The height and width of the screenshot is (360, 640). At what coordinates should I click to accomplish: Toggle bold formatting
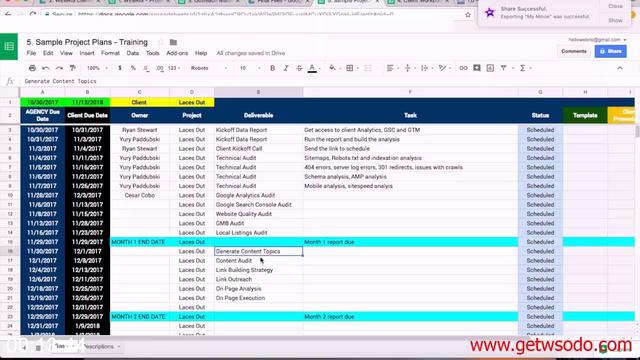[273, 68]
